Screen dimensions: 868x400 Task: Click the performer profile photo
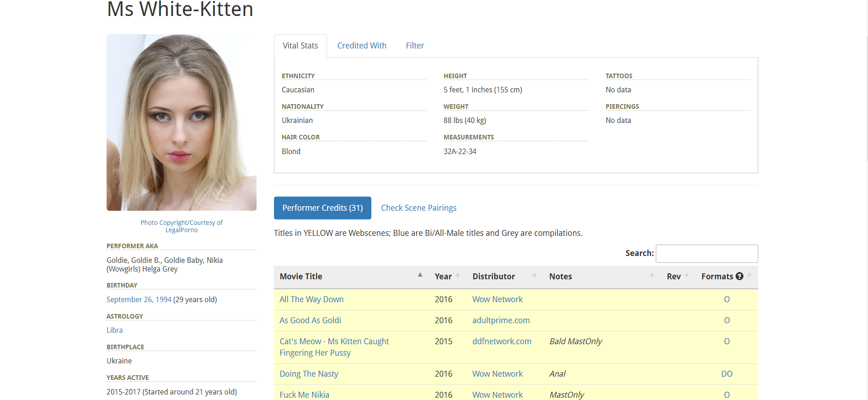[182, 123]
